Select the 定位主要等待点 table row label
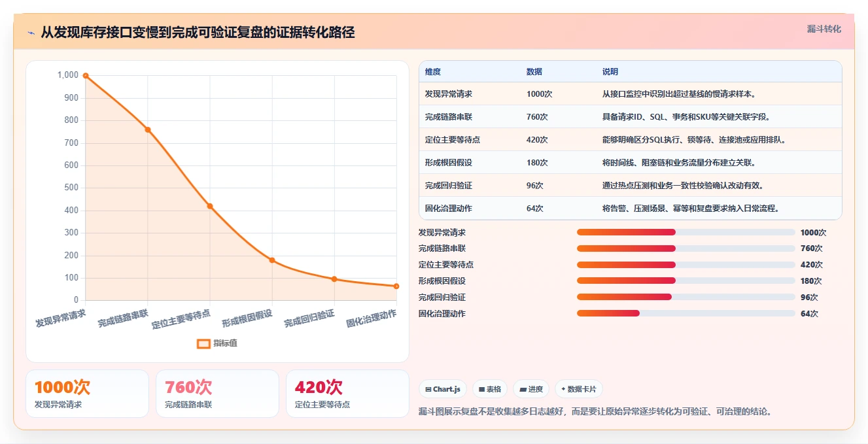The height and width of the screenshot is (444, 868). pyautogui.click(x=453, y=140)
